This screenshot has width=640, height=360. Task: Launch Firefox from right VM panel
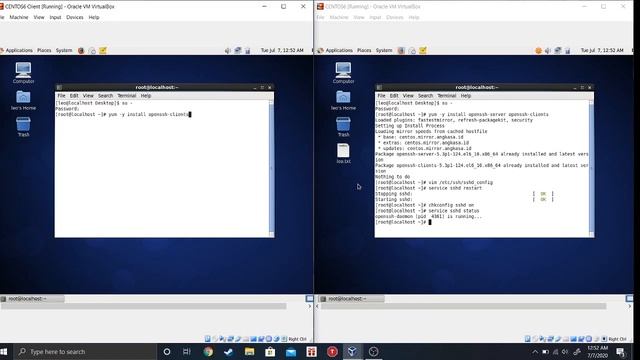(x=401, y=51)
